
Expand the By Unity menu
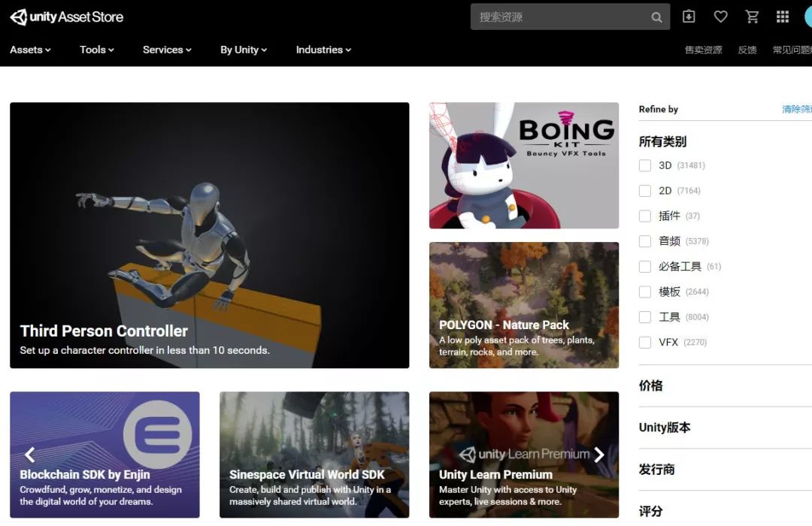pyautogui.click(x=244, y=50)
